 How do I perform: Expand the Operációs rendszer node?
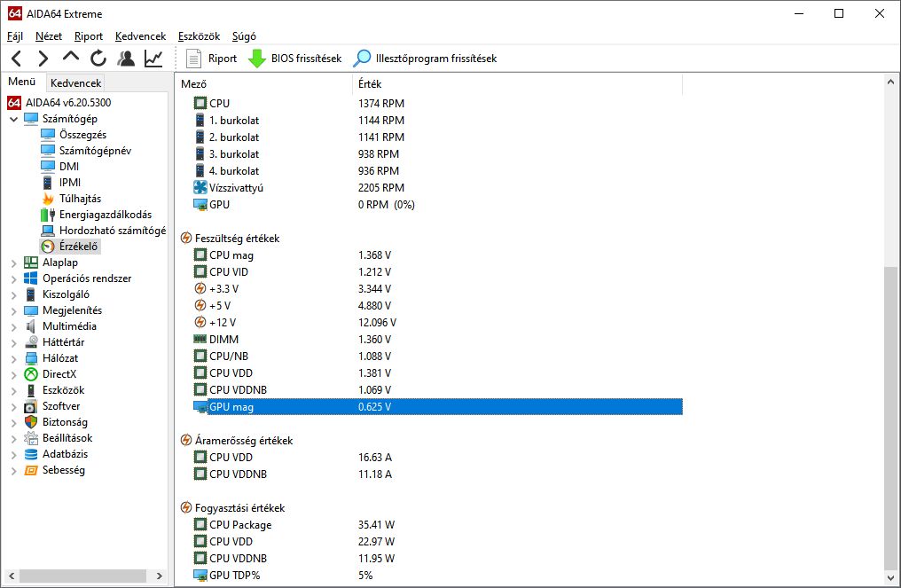[x=14, y=278]
